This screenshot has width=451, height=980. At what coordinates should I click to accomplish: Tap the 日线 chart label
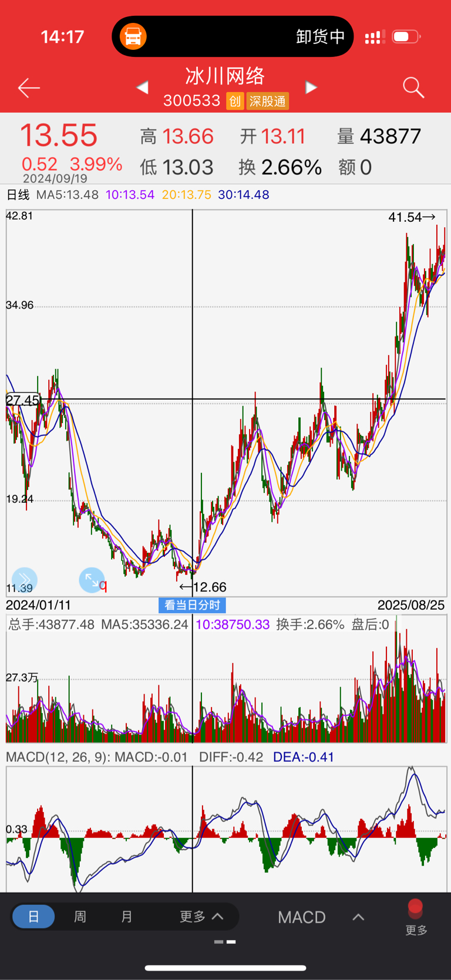pyautogui.click(x=18, y=195)
